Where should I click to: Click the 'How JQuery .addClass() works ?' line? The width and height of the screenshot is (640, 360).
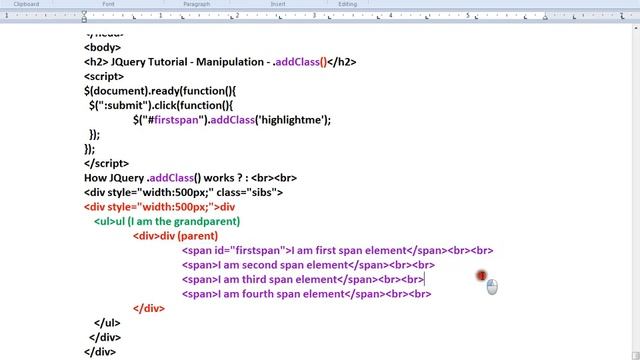click(x=191, y=178)
